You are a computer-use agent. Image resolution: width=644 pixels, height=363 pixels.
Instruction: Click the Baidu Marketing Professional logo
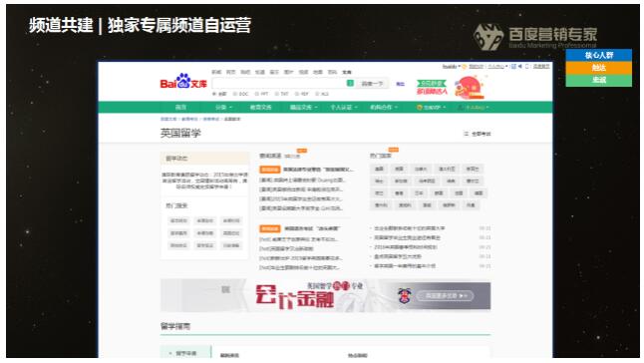pos(535,37)
